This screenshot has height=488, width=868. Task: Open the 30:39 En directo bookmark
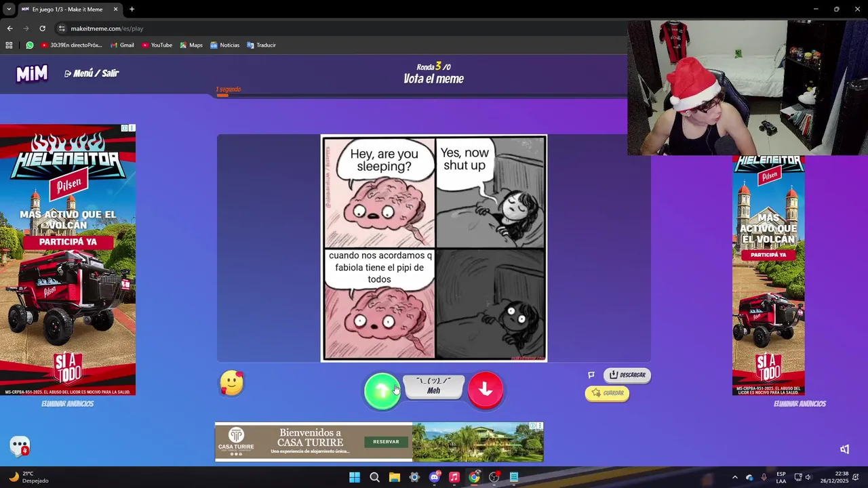71,45
